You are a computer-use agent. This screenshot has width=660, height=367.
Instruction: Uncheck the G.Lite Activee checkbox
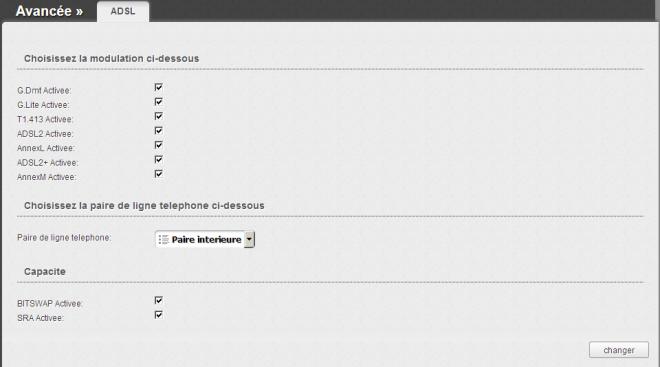[158, 101]
